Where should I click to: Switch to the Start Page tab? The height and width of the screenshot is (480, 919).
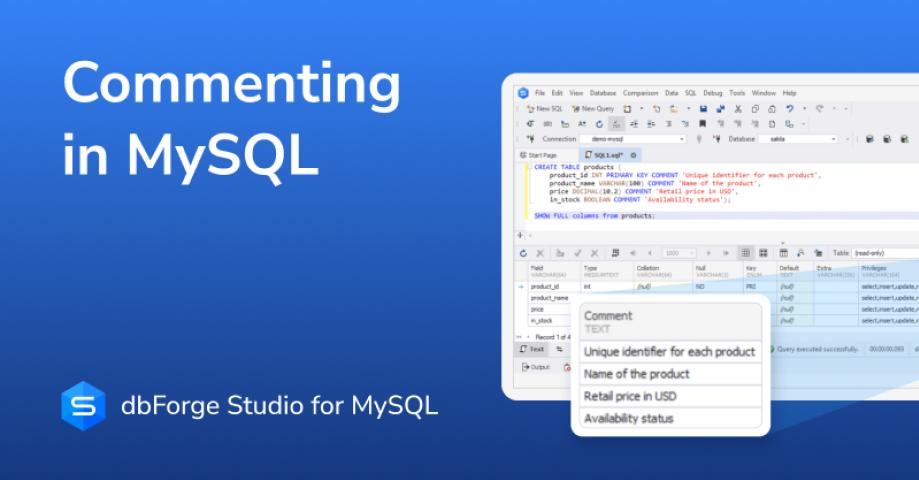[x=542, y=155]
